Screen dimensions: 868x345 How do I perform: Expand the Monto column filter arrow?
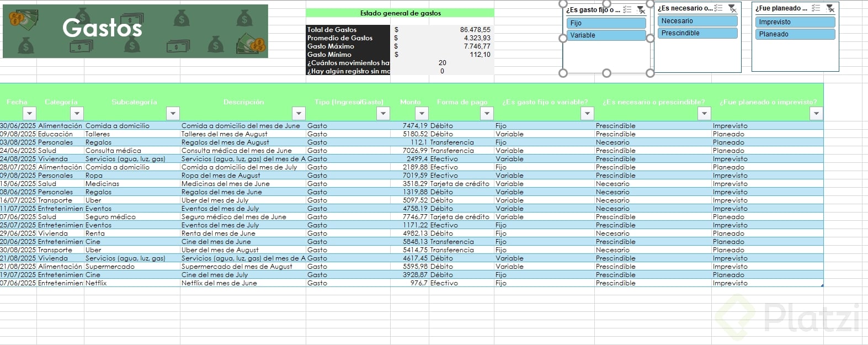click(422, 114)
